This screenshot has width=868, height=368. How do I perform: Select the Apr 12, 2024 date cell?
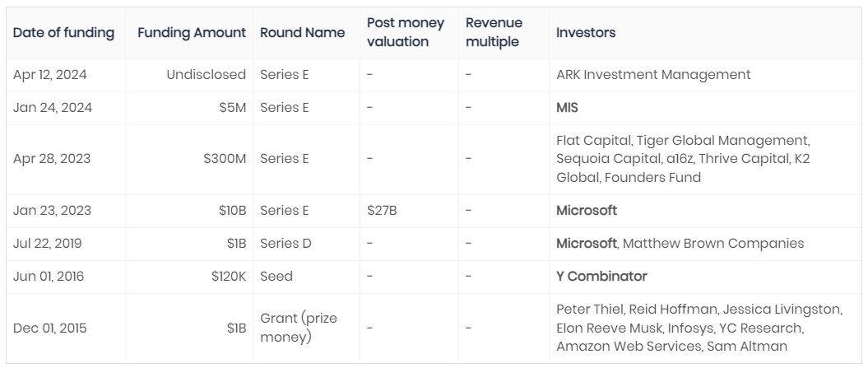(50, 75)
